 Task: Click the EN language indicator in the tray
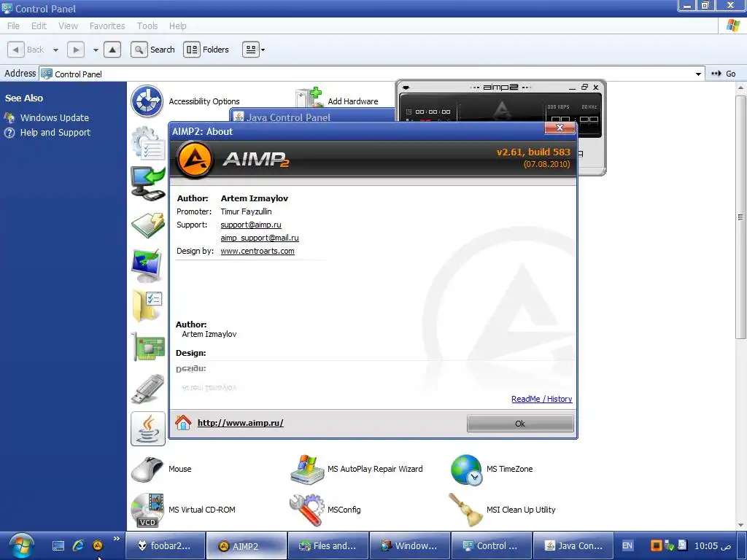(627, 545)
